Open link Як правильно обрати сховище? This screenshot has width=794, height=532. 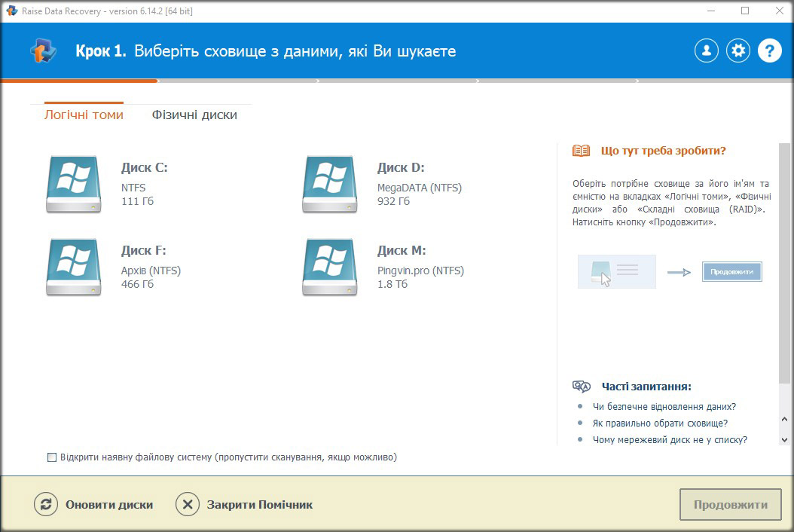[x=660, y=423]
